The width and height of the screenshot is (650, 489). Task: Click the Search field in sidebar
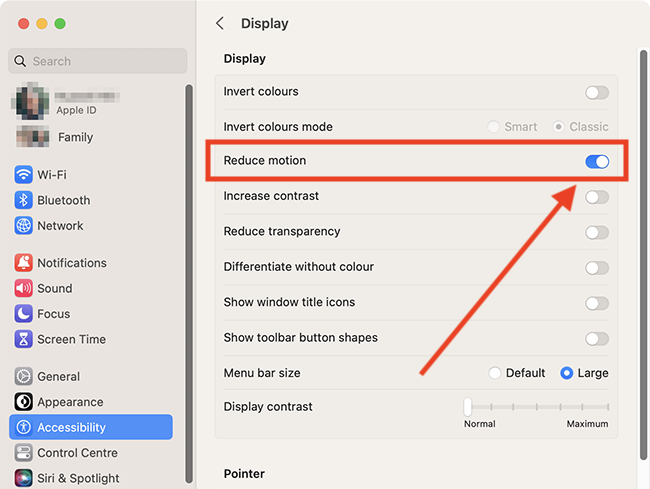point(98,61)
